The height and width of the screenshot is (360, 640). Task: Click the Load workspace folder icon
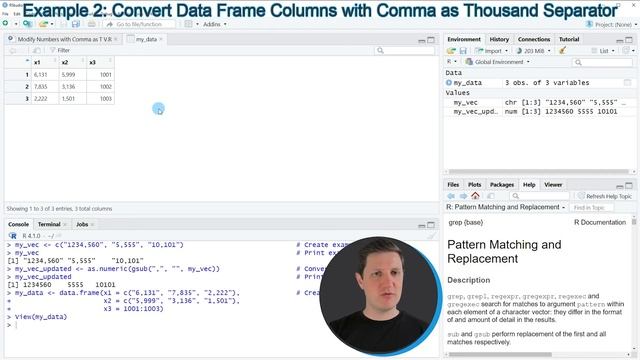[451, 51]
